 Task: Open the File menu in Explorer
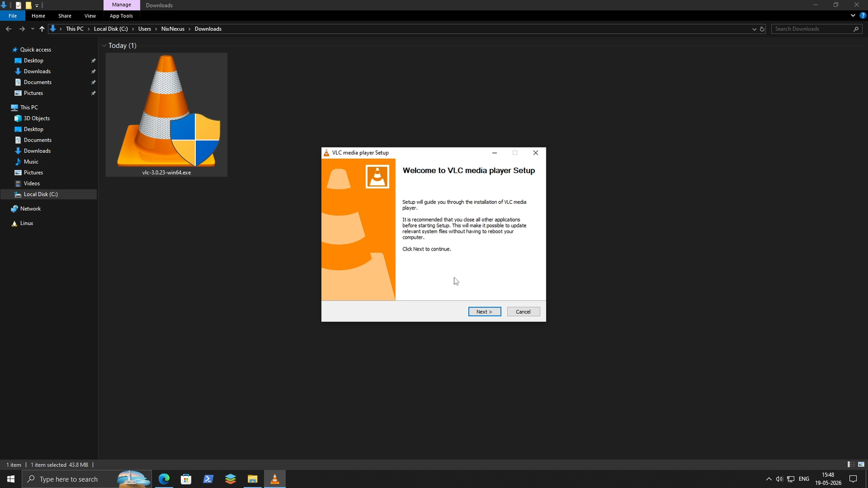12,16
